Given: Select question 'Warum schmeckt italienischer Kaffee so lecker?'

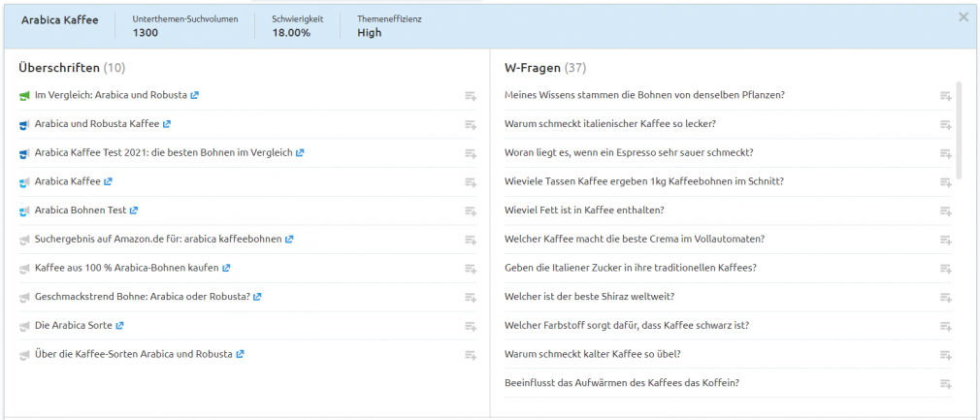Looking at the screenshot, I should pyautogui.click(x=610, y=124).
